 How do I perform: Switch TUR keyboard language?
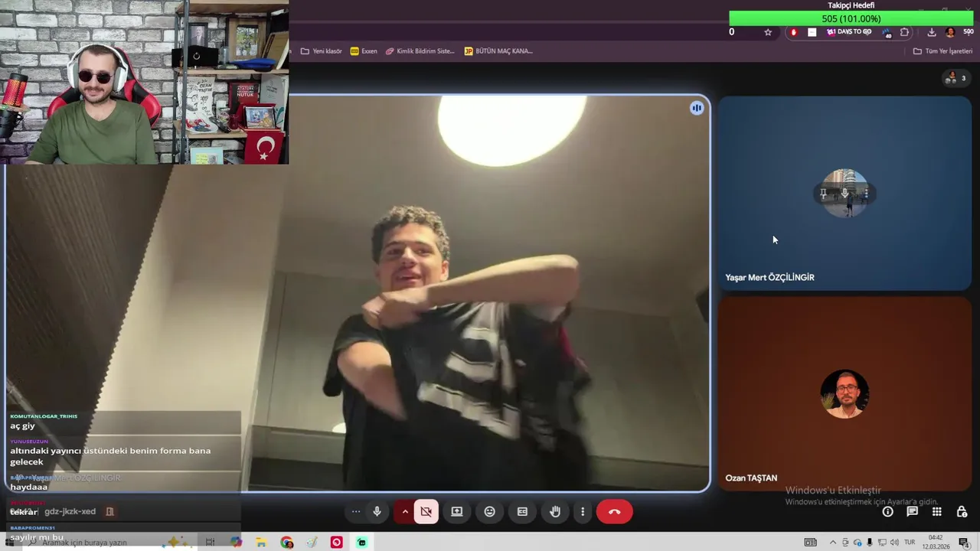point(910,543)
